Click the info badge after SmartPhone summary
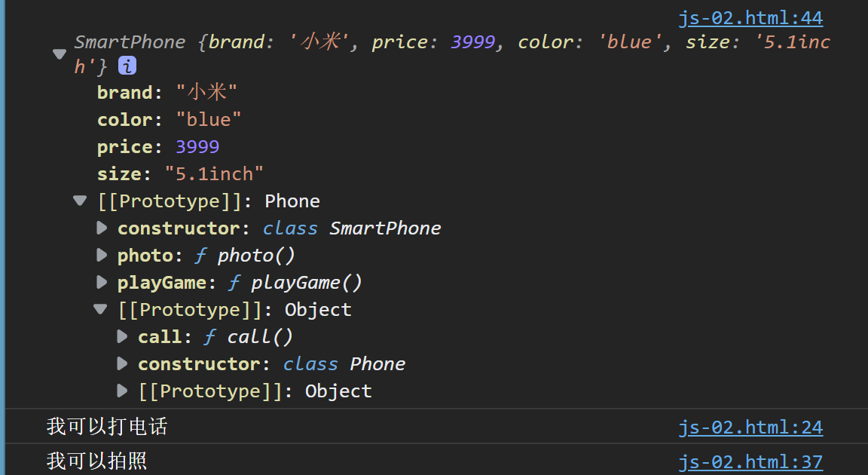The image size is (868, 475). click(127, 66)
